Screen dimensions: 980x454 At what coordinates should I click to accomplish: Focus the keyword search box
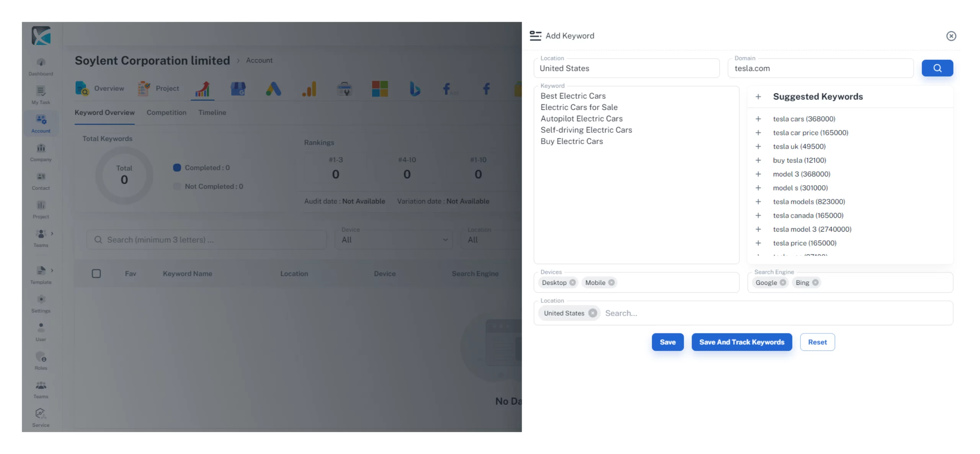point(207,240)
